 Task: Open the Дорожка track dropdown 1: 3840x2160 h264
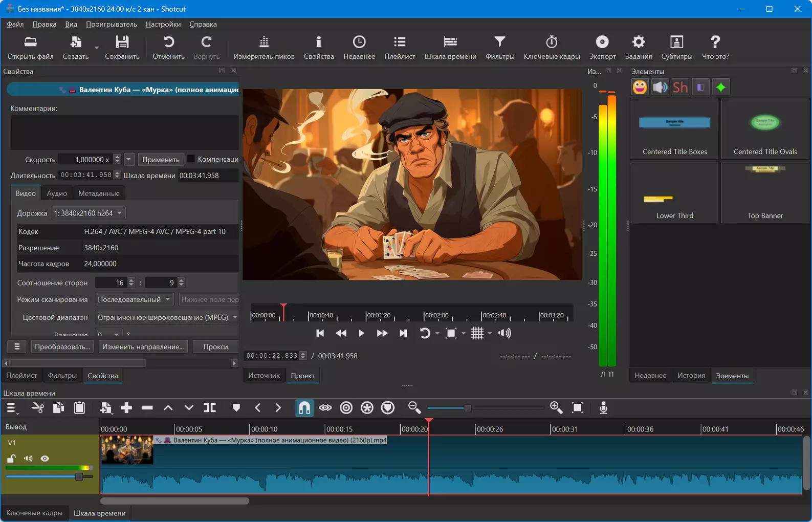pyautogui.click(x=88, y=213)
